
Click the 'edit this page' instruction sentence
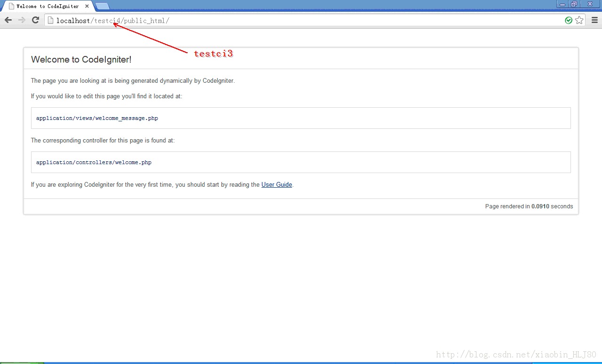[x=106, y=96]
